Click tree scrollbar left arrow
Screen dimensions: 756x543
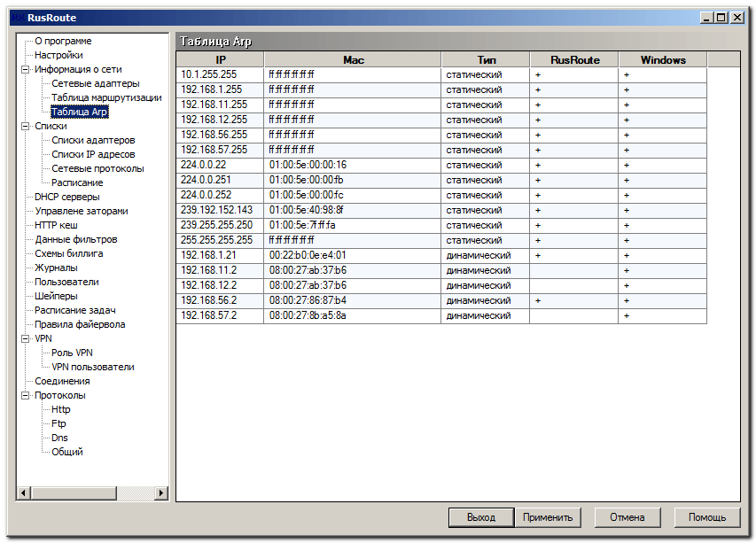[x=24, y=493]
